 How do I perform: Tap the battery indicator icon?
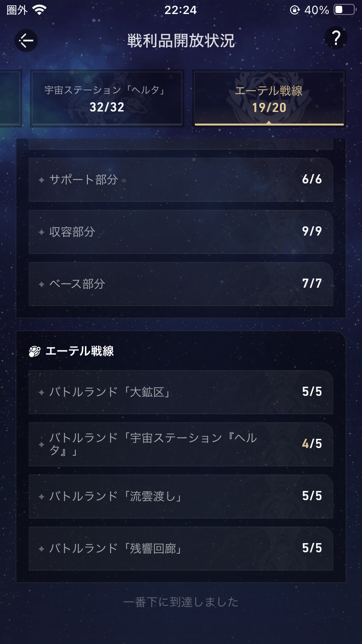click(x=345, y=10)
